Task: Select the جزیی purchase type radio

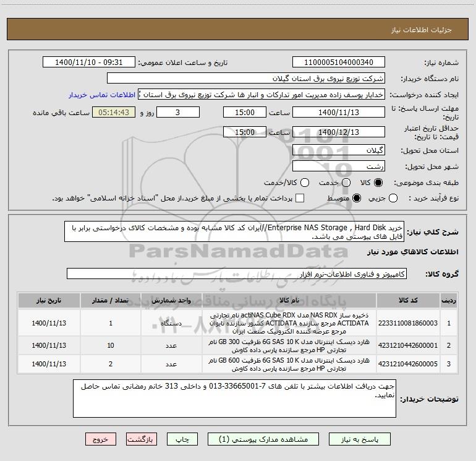Action: (x=393, y=198)
